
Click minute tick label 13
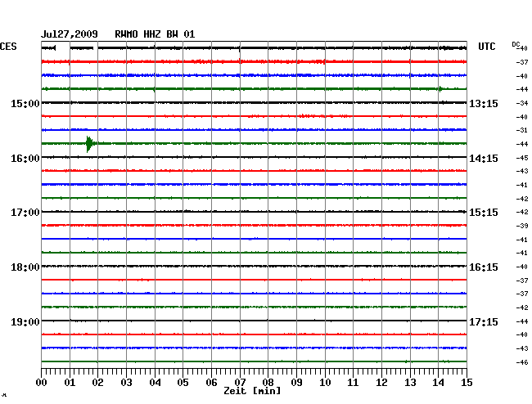point(410,383)
